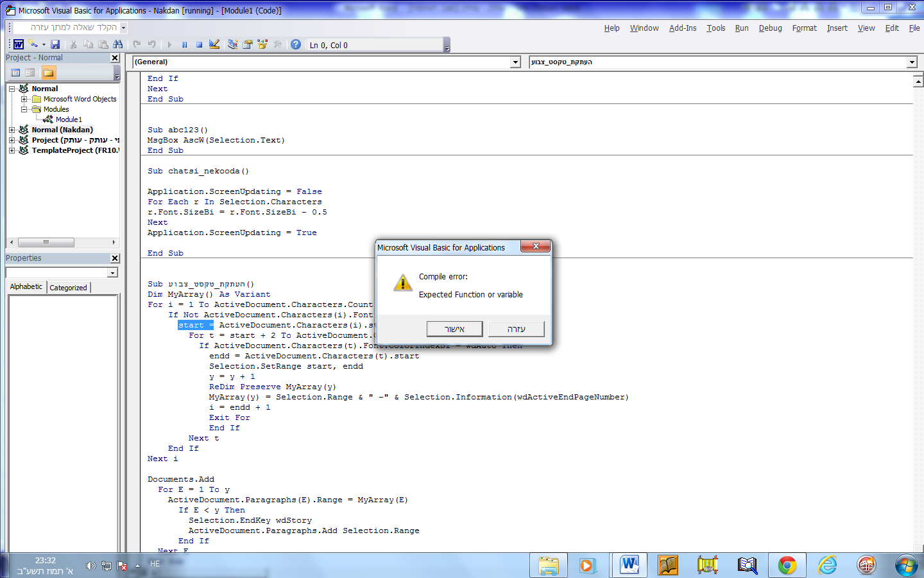The height and width of the screenshot is (578, 924).
Task: Open the Format menu
Action: (805, 28)
